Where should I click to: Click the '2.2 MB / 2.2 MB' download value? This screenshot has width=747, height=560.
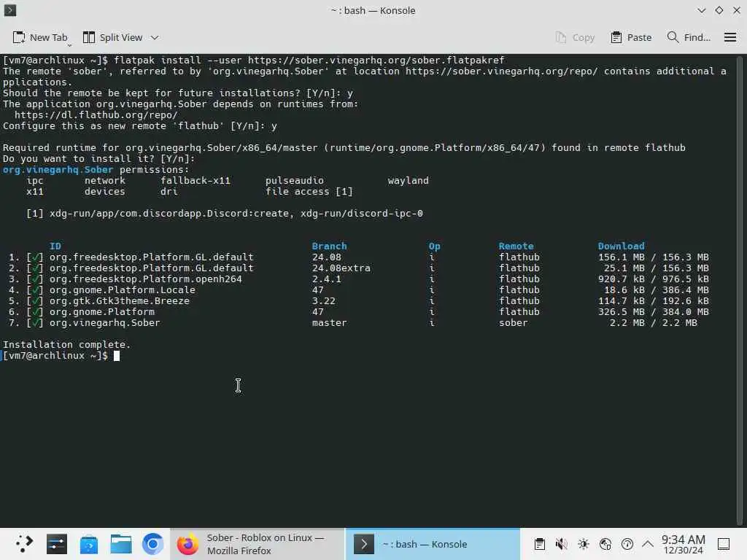point(653,322)
